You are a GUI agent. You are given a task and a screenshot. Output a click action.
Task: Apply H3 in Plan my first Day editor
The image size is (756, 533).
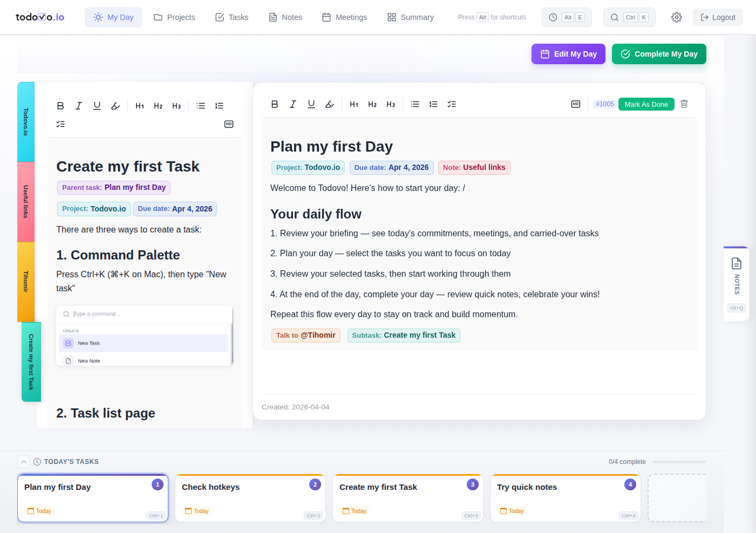click(x=391, y=104)
